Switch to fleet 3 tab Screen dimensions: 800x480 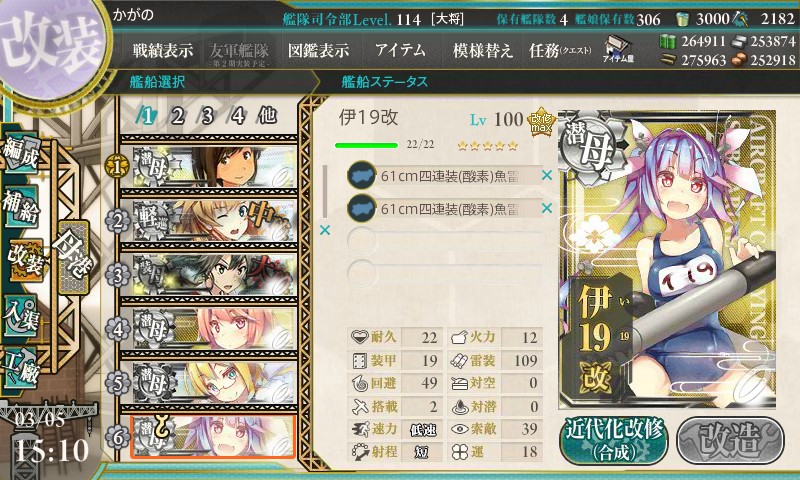tap(207, 116)
